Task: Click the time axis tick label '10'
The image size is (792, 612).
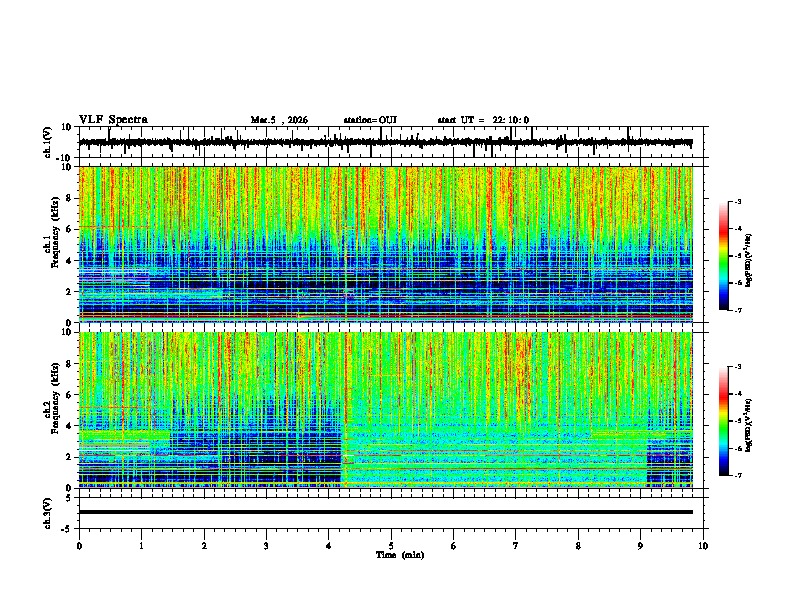Action: [x=703, y=546]
